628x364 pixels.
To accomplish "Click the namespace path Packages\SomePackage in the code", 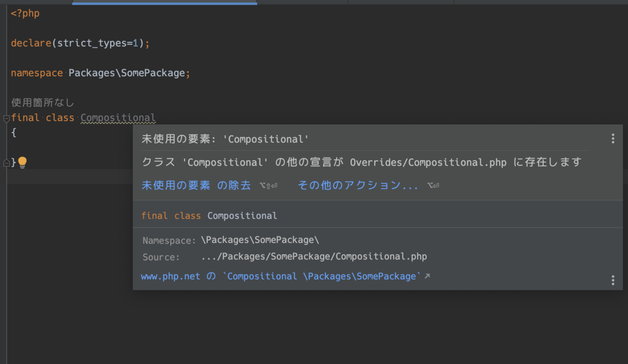I will tap(127, 73).
